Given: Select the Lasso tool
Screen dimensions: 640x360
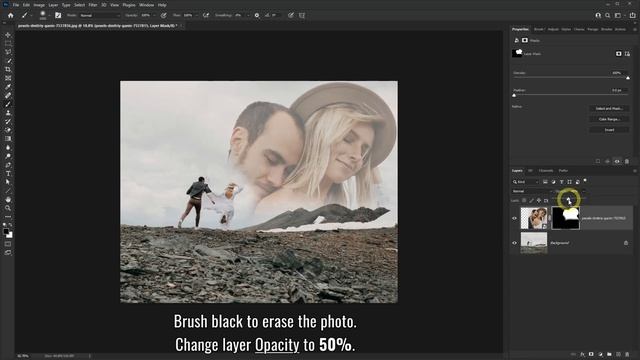Looking at the screenshot, I should [x=8, y=52].
